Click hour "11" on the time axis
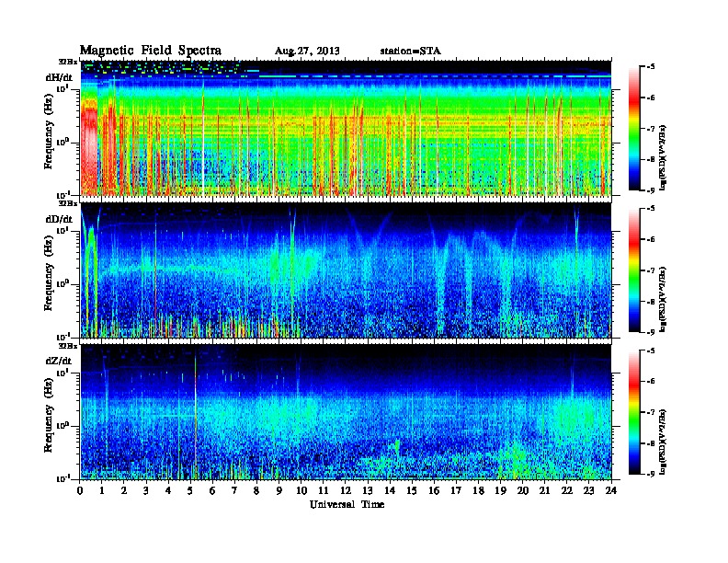The height and width of the screenshot is (563, 728). tap(324, 491)
